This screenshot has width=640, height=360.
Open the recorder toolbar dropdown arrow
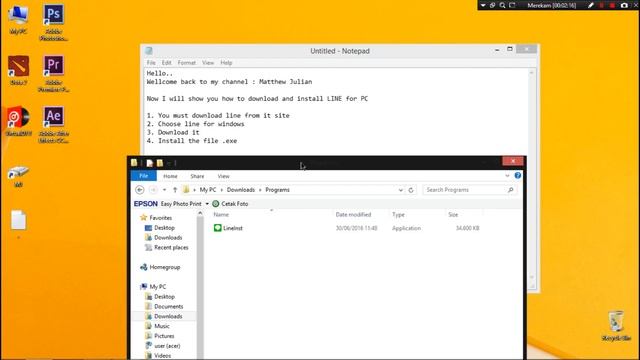coord(483,5)
